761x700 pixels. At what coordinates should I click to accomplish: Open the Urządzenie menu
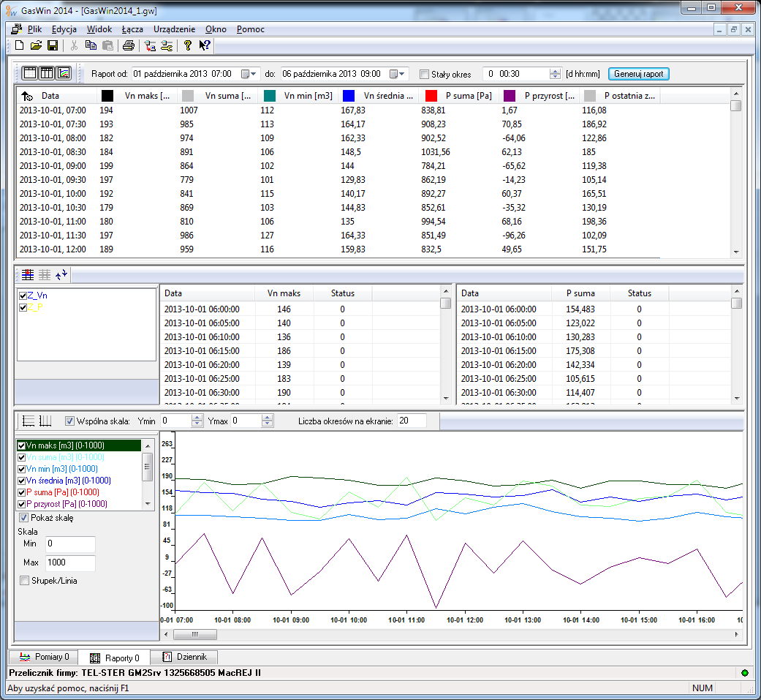click(174, 29)
